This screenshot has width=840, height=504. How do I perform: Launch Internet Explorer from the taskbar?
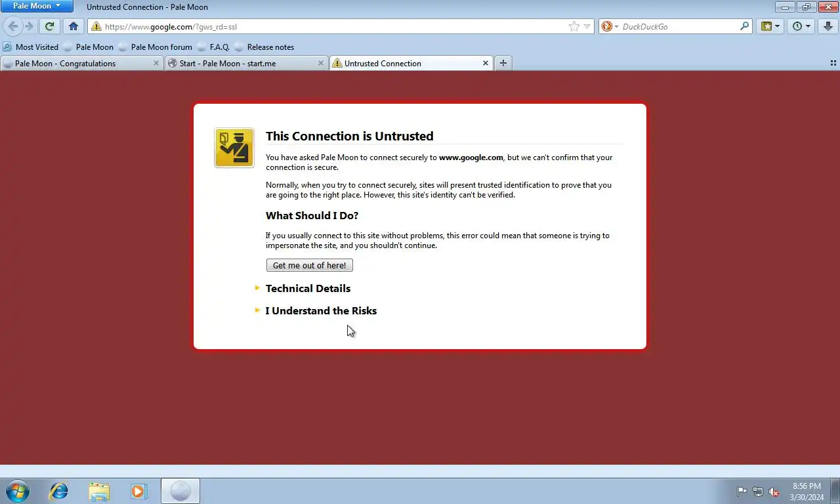pyautogui.click(x=59, y=491)
